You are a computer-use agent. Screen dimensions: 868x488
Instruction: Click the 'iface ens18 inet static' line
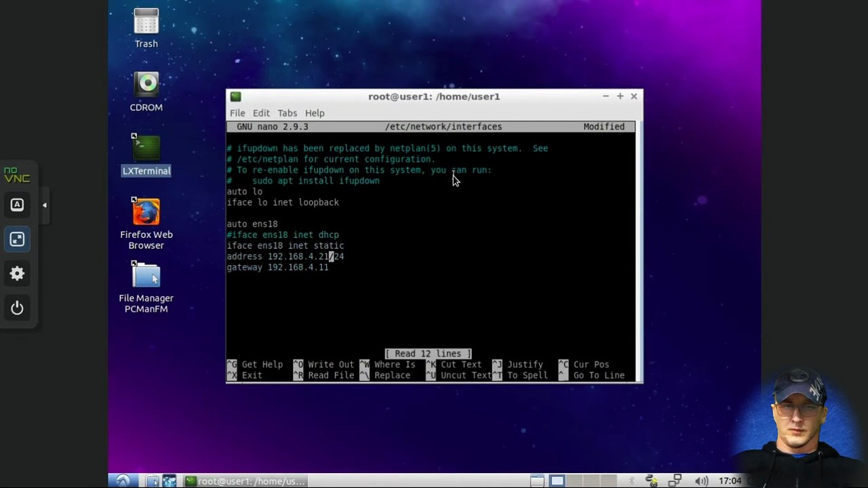(285, 245)
